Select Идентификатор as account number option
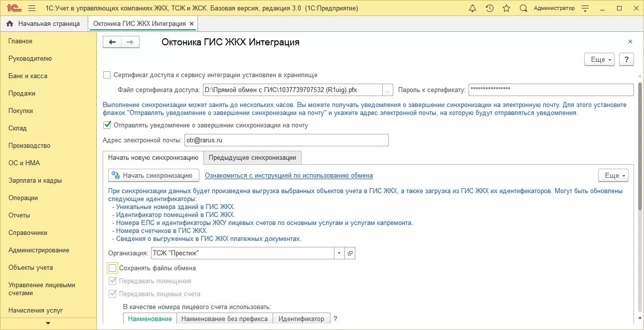 (301, 319)
